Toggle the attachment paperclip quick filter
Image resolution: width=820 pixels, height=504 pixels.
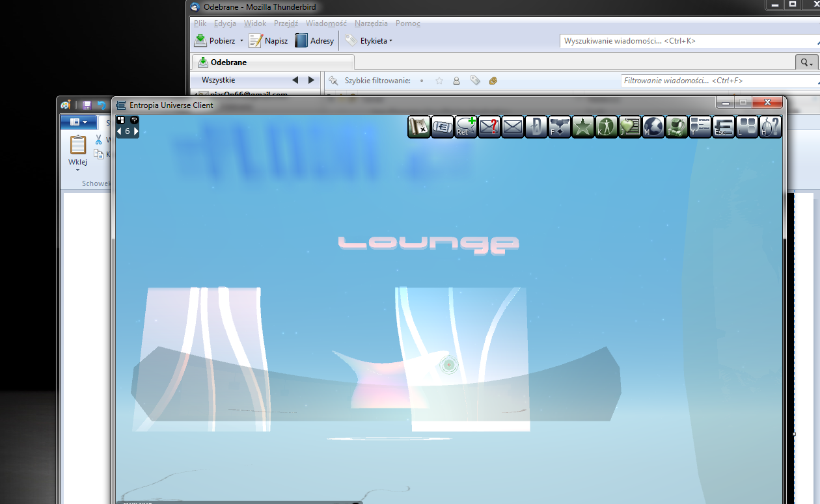pos(493,81)
